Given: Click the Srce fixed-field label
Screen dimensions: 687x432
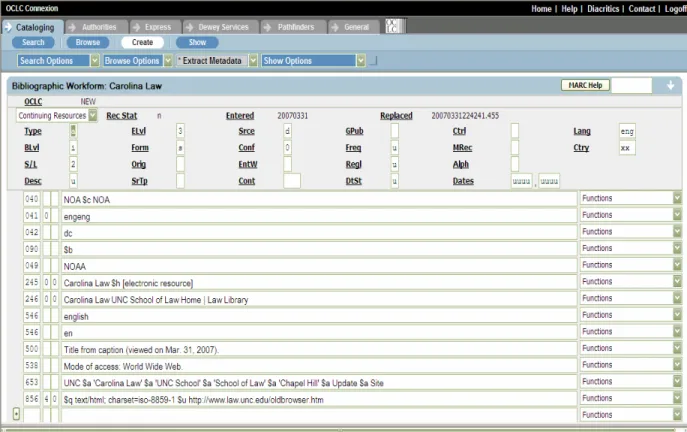Looking at the screenshot, I should (246, 131).
